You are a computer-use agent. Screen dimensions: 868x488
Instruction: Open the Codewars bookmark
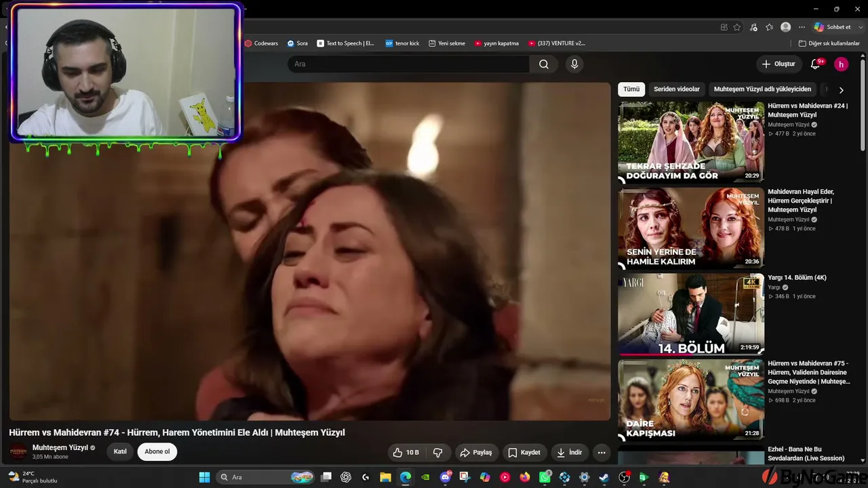click(x=262, y=43)
